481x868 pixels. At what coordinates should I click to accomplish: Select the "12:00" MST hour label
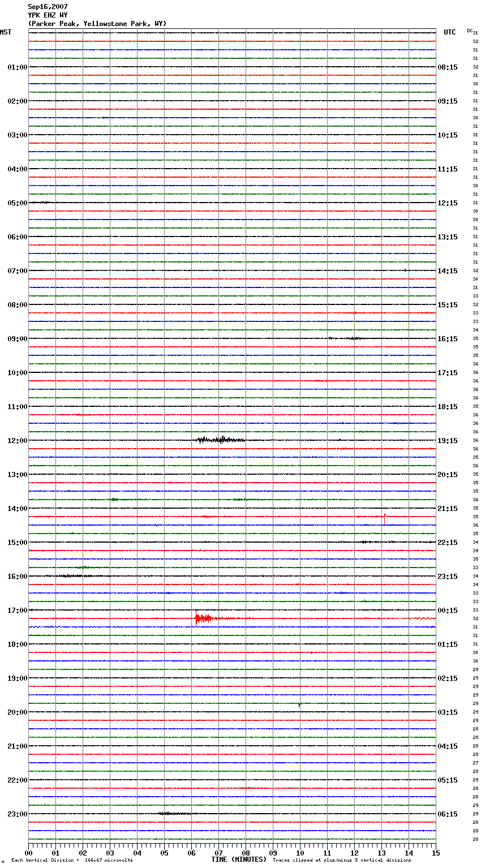pyautogui.click(x=18, y=441)
